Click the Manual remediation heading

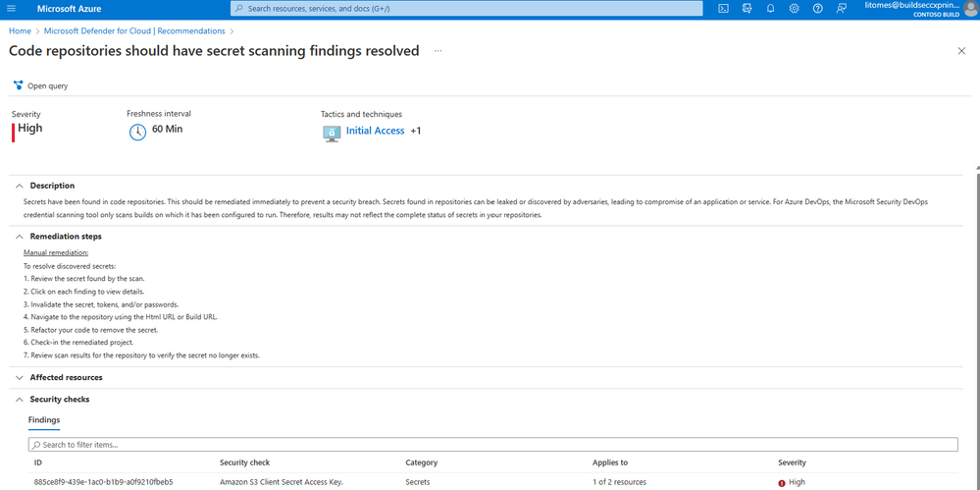(56, 252)
